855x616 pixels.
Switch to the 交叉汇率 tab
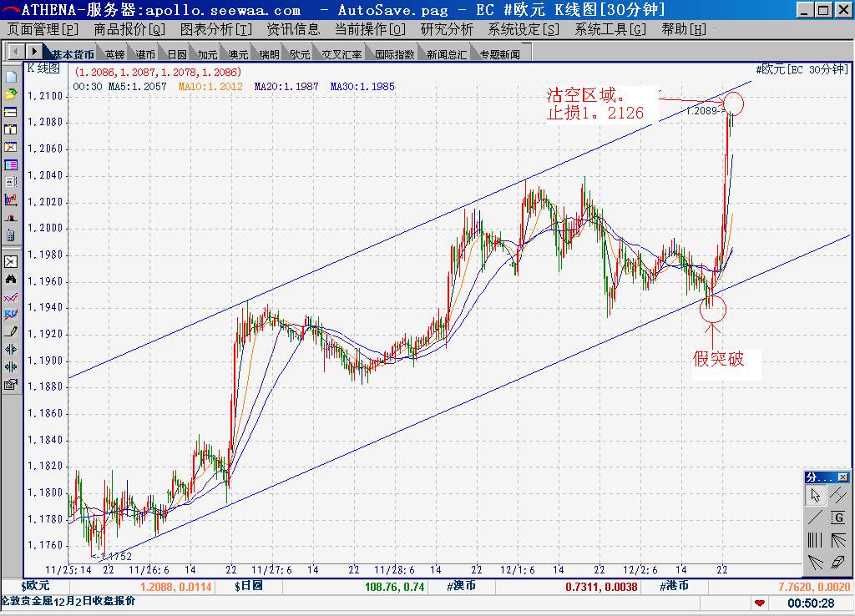tap(341, 54)
